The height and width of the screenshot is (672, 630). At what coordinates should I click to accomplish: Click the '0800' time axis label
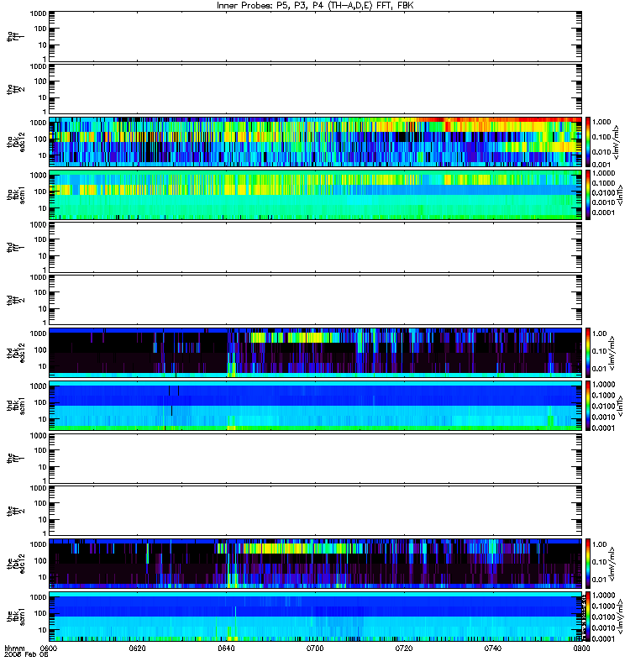[x=581, y=648]
